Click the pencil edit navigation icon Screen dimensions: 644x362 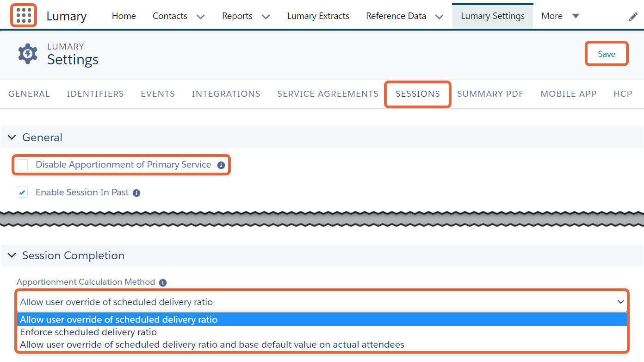pos(633,17)
